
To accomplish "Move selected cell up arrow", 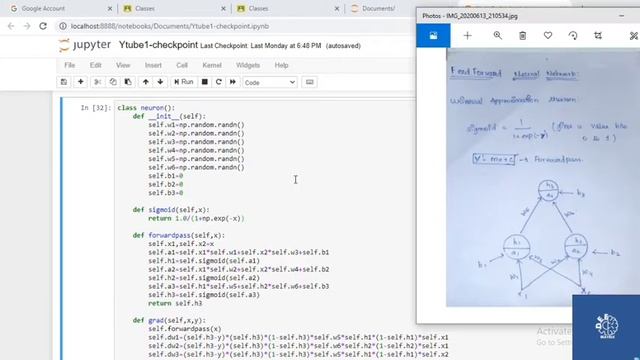I will [x=145, y=82].
